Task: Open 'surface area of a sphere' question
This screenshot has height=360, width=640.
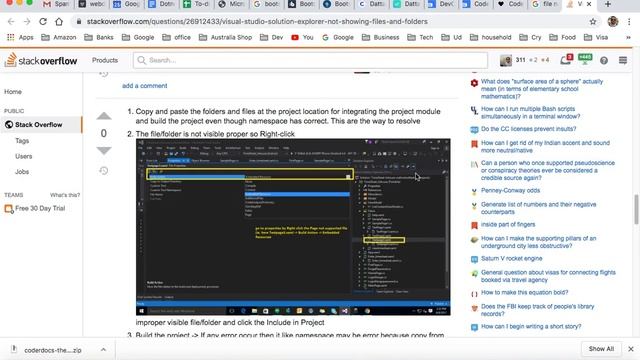Action: click(542, 89)
